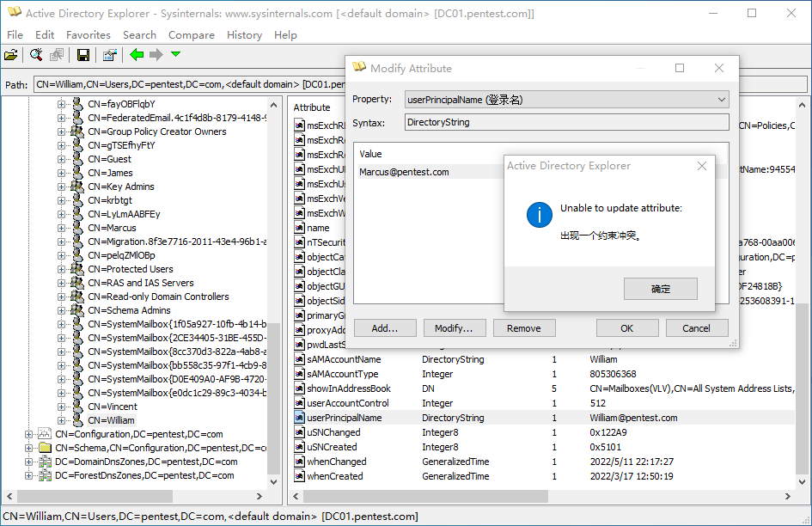This screenshot has width=812, height=526.
Task: Click the group icon beside CN=Protected Users
Action: point(77,268)
